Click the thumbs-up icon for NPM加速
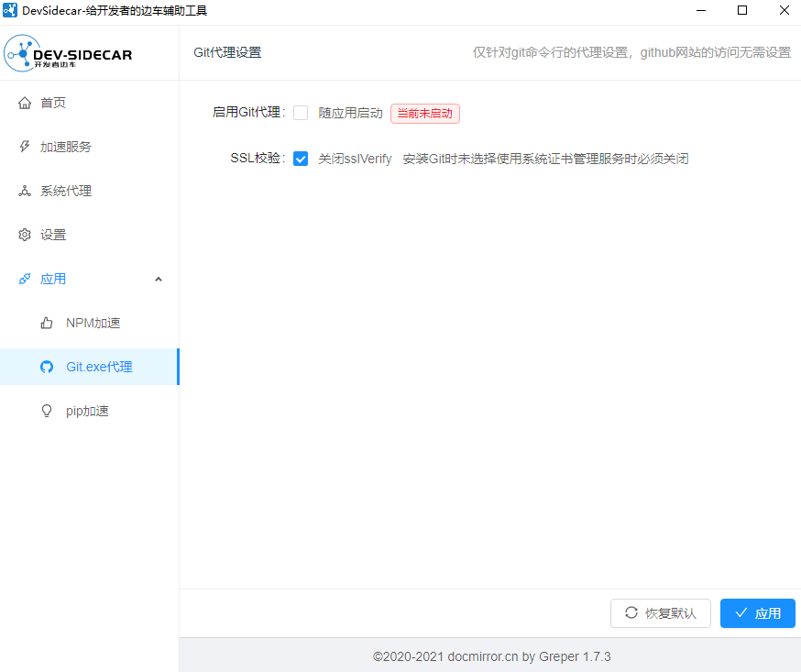Viewport: 801px width, 672px height. click(x=47, y=323)
